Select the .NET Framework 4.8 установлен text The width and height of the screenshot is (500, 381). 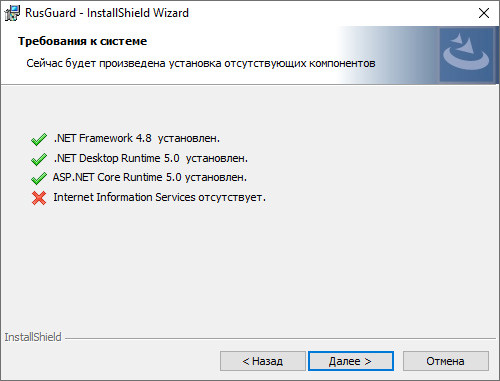[137, 138]
